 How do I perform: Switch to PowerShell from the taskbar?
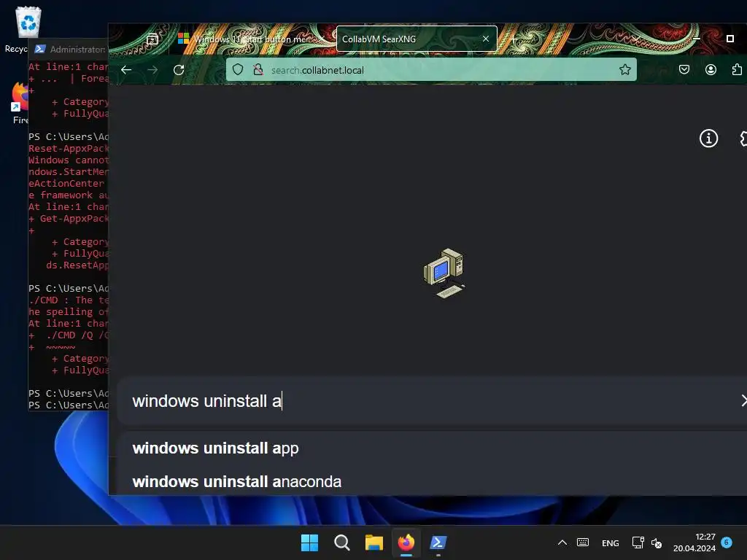tap(438, 542)
